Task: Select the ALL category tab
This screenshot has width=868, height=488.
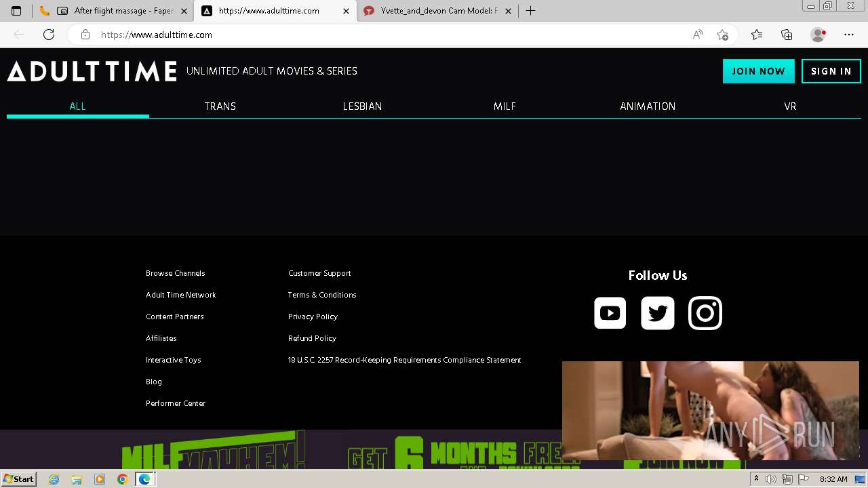Action: pyautogui.click(x=77, y=106)
